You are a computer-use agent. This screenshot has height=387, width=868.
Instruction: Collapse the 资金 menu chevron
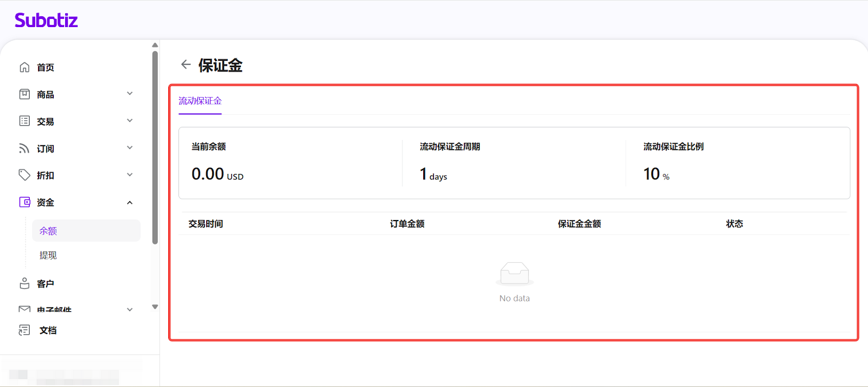click(x=130, y=203)
